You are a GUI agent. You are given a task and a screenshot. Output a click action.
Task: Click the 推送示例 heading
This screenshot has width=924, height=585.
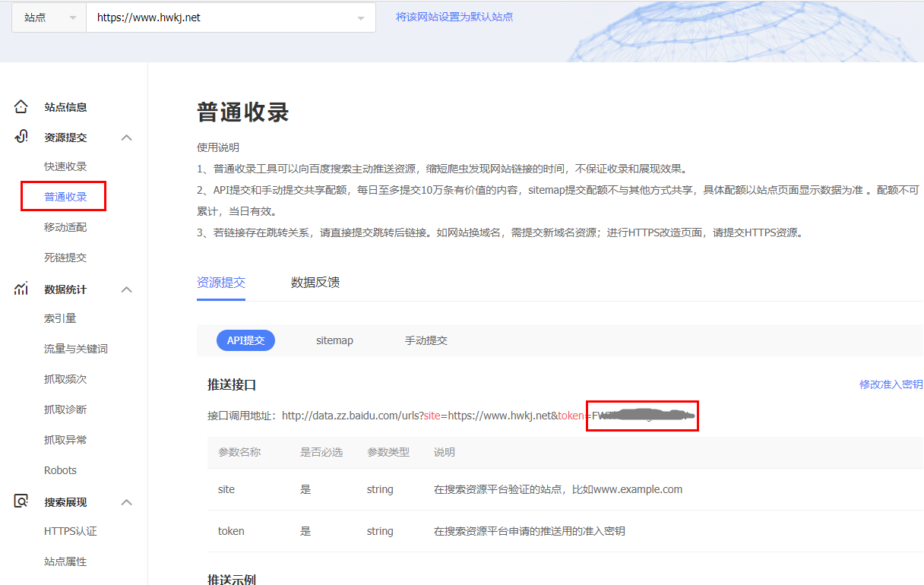(x=232, y=579)
